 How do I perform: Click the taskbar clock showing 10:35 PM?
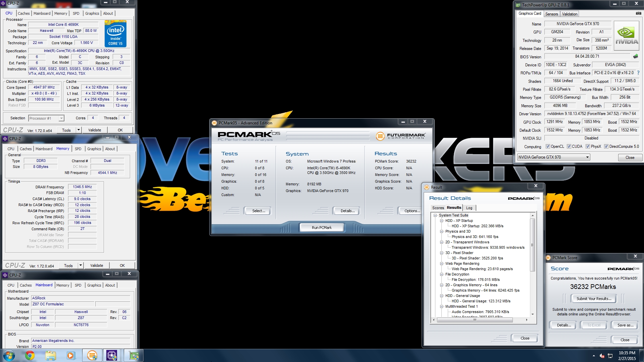[627, 356]
